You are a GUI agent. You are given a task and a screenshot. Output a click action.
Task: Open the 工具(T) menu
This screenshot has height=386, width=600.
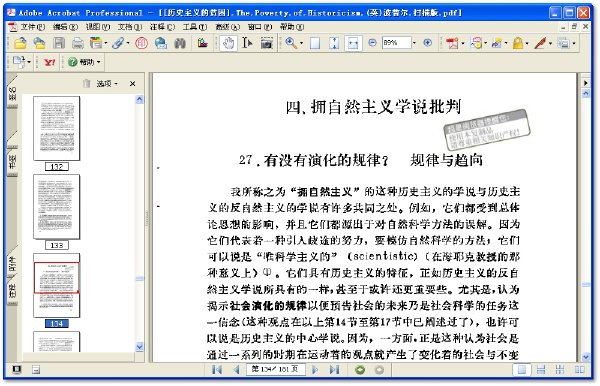pos(195,27)
